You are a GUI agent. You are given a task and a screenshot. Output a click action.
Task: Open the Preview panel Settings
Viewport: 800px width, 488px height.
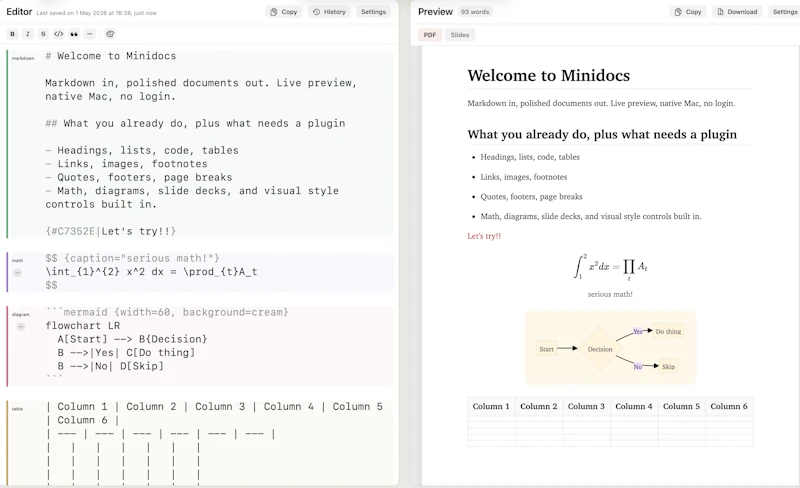point(784,12)
